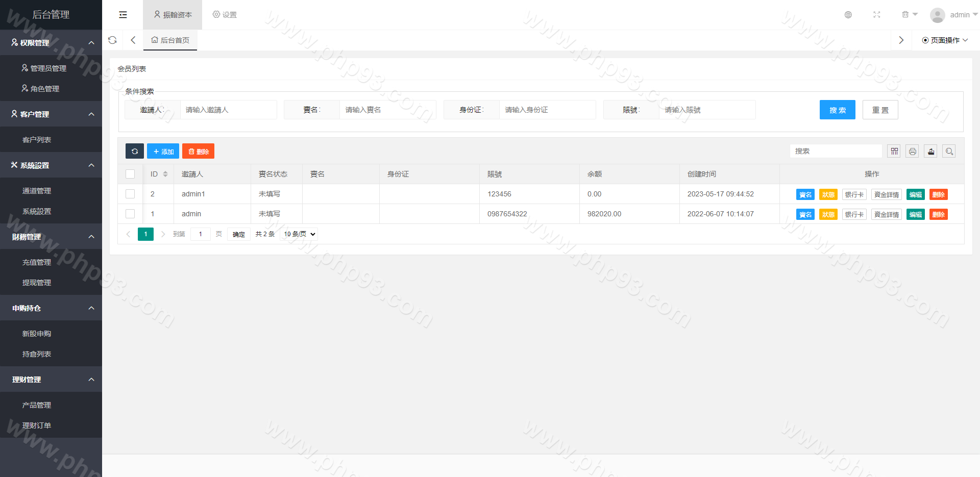980x477 pixels.
Task: Open the 10 条/页 page size dropdown
Action: (x=300, y=234)
